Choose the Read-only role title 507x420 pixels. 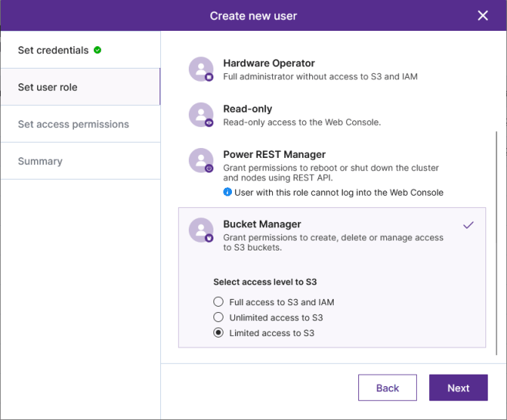coord(247,109)
